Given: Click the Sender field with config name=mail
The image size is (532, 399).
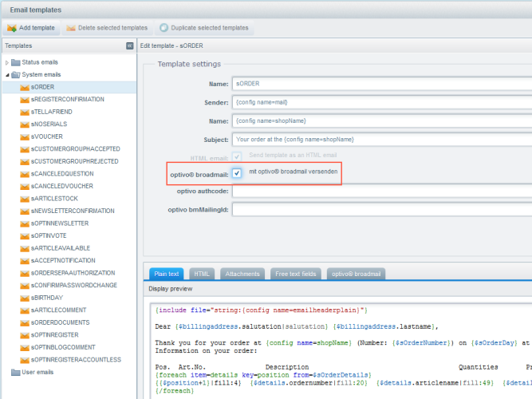Looking at the screenshot, I should [x=382, y=103].
